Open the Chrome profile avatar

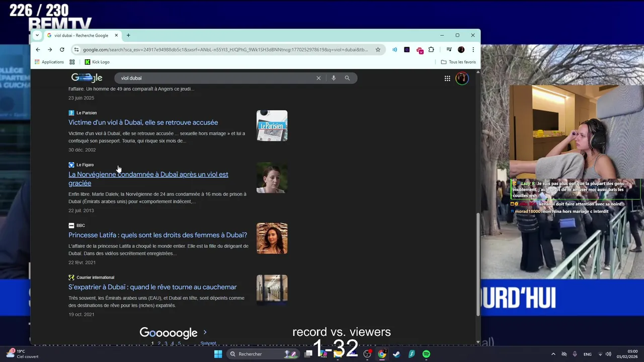(x=461, y=50)
